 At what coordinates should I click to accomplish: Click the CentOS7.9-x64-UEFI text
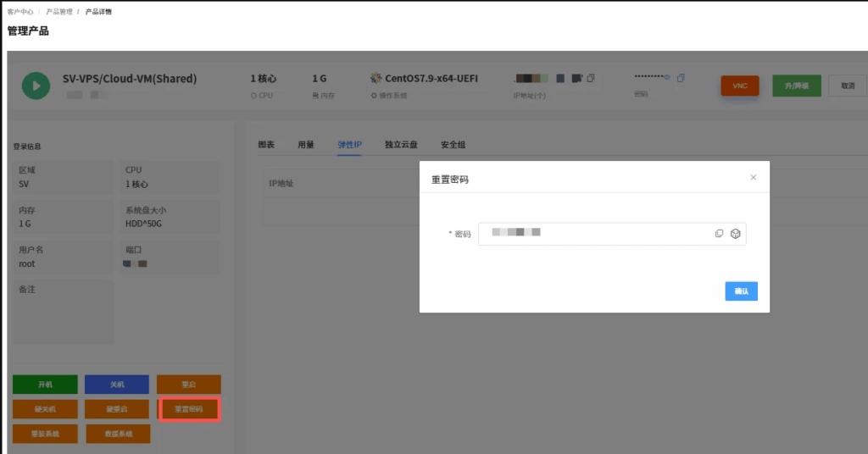pyautogui.click(x=431, y=79)
